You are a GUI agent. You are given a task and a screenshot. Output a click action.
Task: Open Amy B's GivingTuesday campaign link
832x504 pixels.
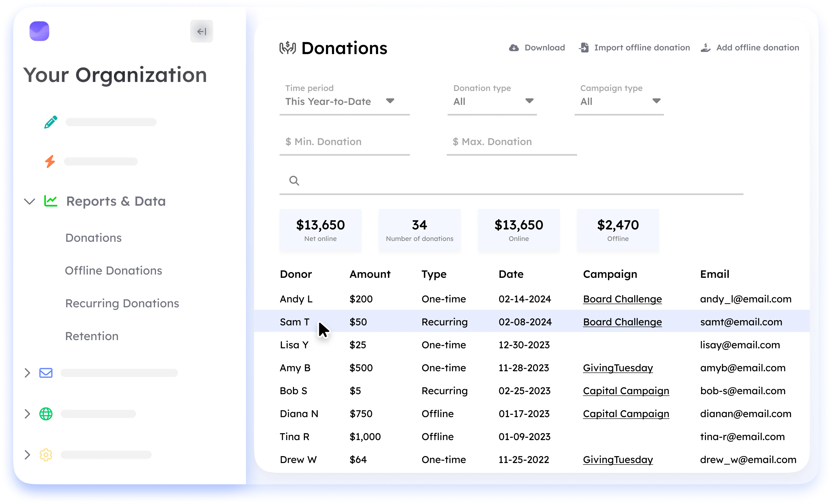[618, 368]
